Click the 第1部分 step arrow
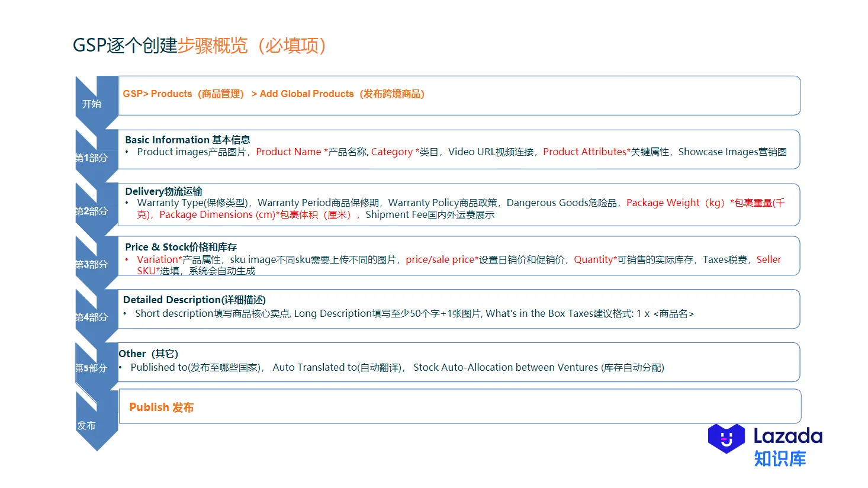 coord(89,158)
